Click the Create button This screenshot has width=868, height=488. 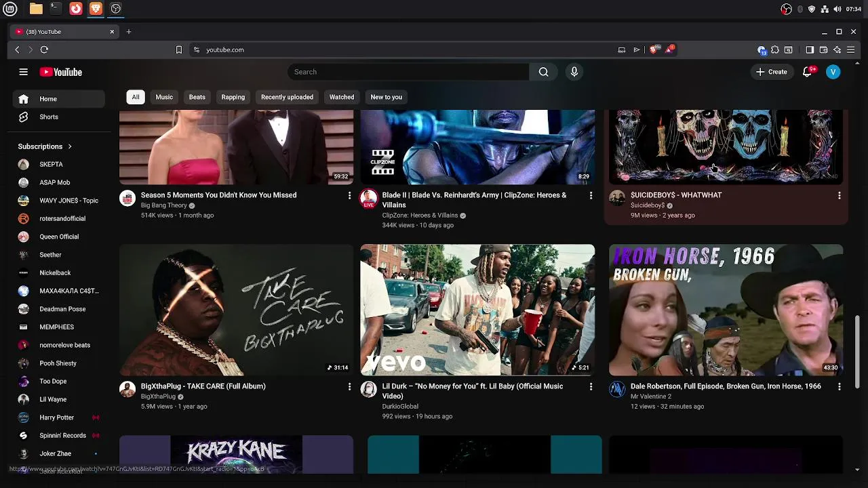(772, 72)
